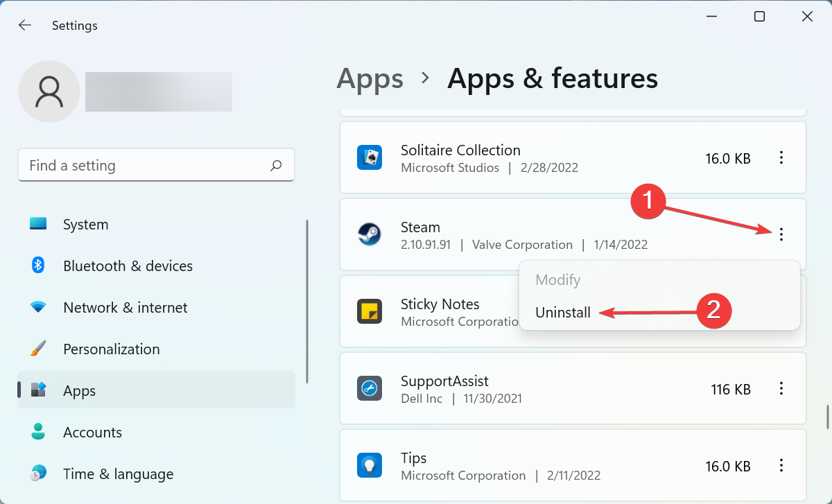
Task: Open System settings in sidebar
Action: click(x=85, y=225)
